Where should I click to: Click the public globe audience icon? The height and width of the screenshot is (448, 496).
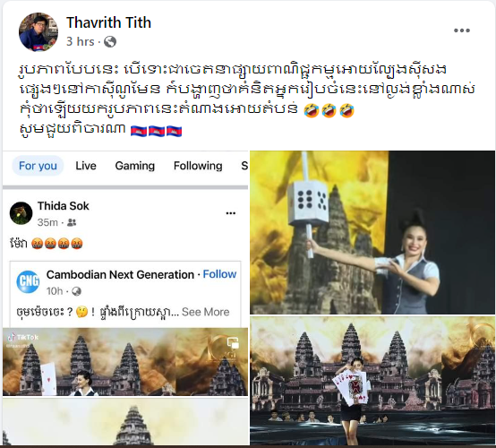[110, 41]
